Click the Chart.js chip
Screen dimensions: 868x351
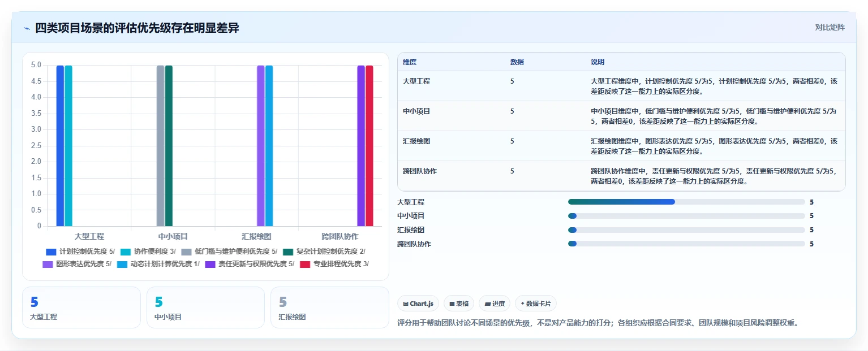[418, 304]
